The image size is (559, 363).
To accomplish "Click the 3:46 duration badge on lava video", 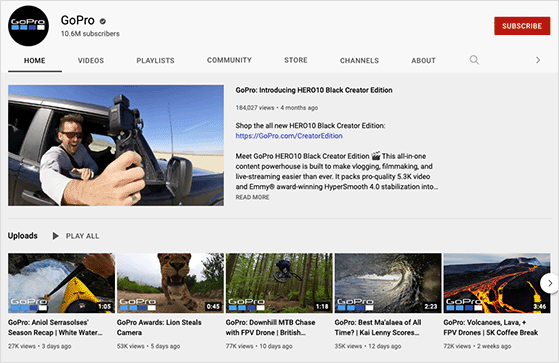I will point(540,306).
